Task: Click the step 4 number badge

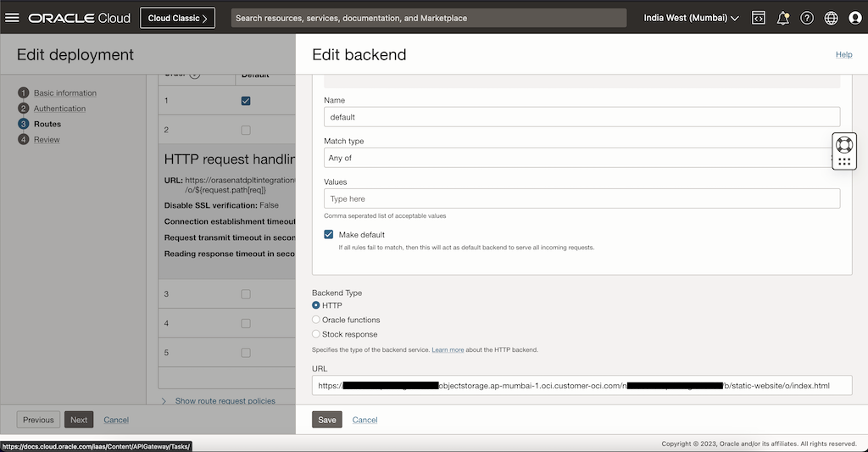Action: click(x=23, y=139)
